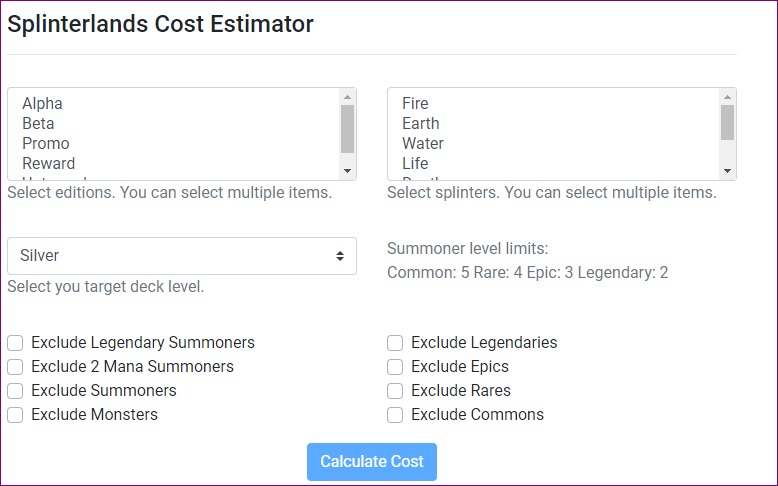
Task: Click splinters list scroll up arrow
Action: 727,97
